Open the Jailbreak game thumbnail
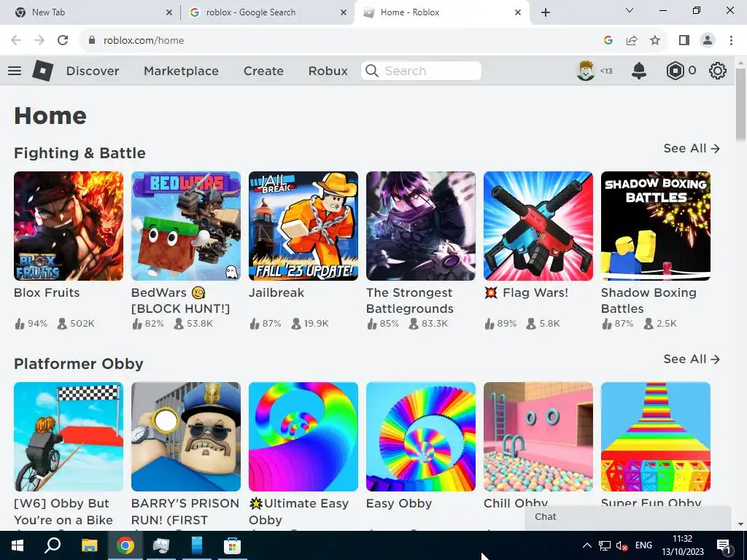Viewport: 747px width, 560px height. [x=303, y=226]
